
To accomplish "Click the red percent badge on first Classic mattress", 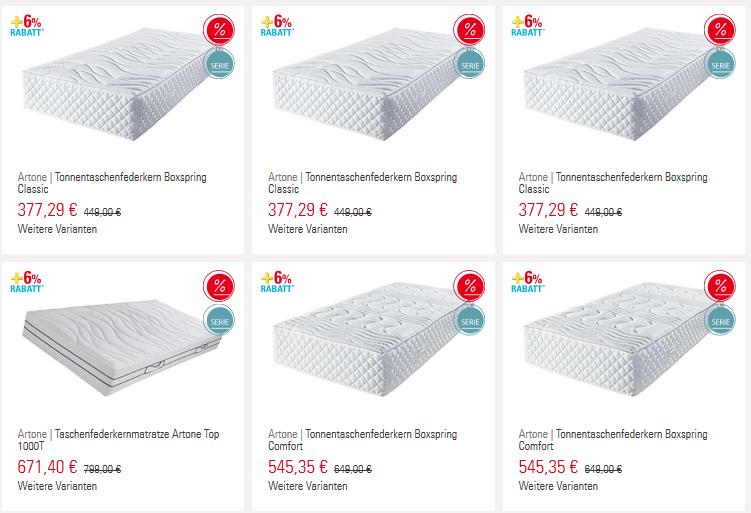I will pos(219,30).
